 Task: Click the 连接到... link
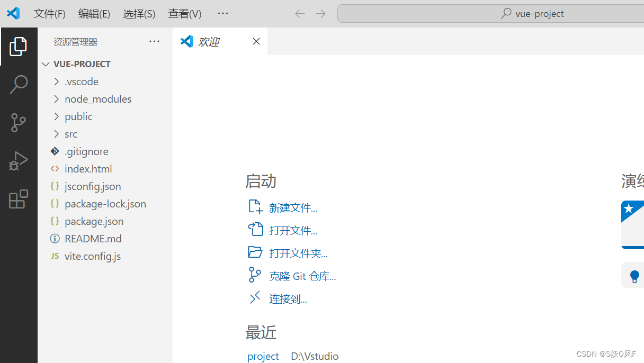[x=288, y=299]
